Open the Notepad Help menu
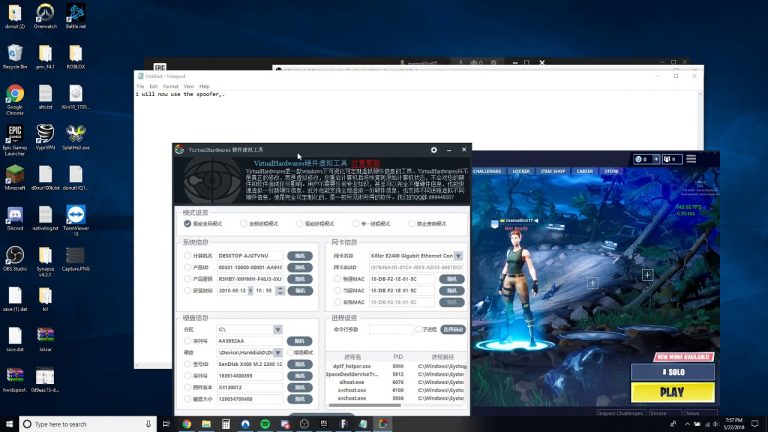 [x=204, y=86]
